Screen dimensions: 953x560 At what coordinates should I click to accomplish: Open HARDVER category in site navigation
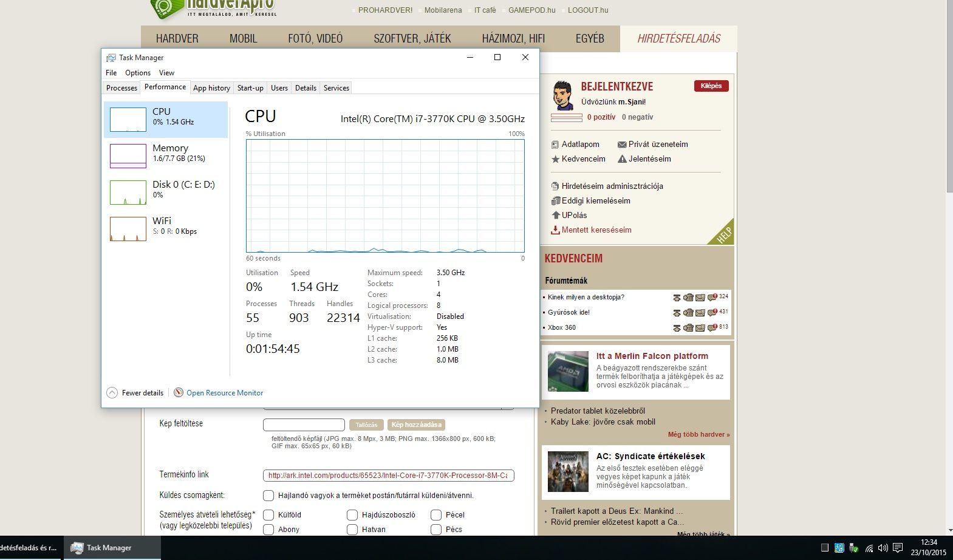177,38
